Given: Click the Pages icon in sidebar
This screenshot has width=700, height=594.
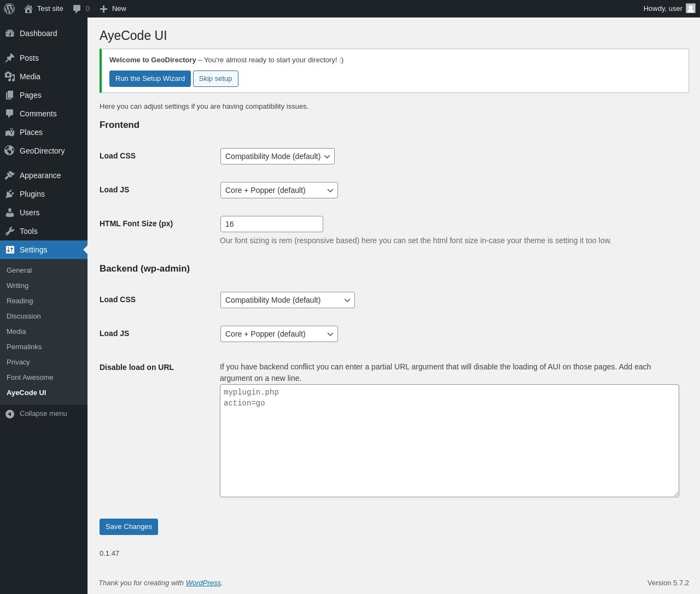Looking at the screenshot, I should (x=10, y=95).
